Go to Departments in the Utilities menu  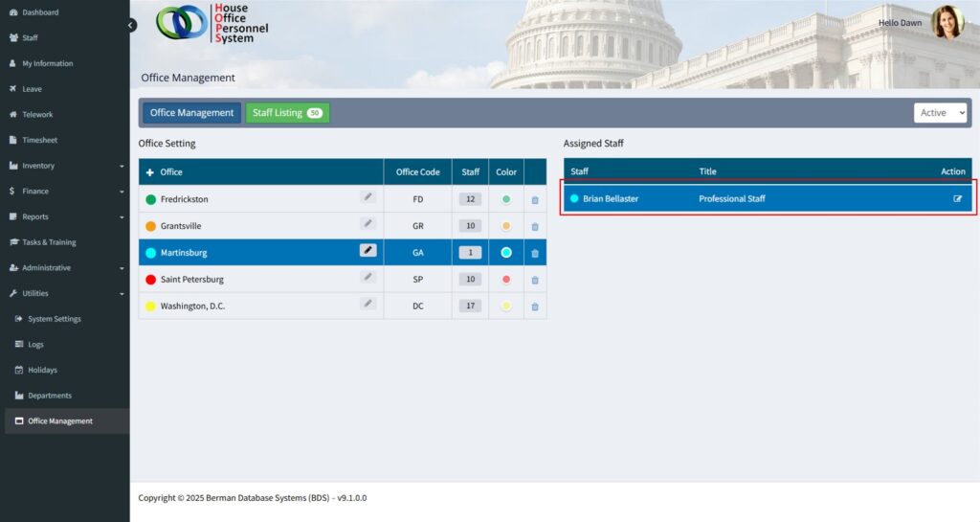click(49, 396)
